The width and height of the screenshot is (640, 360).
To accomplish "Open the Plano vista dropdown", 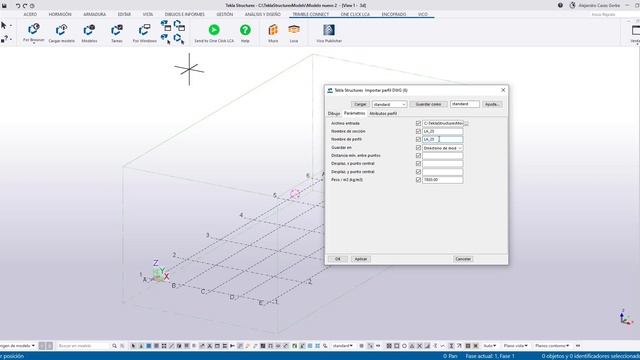I will [515, 346].
